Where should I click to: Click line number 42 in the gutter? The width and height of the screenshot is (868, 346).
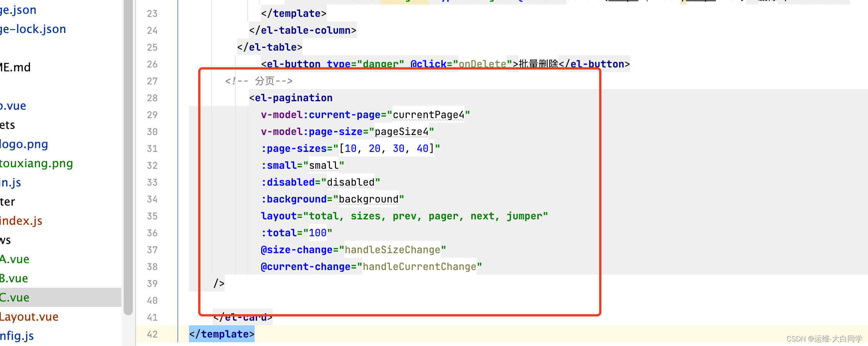click(152, 334)
